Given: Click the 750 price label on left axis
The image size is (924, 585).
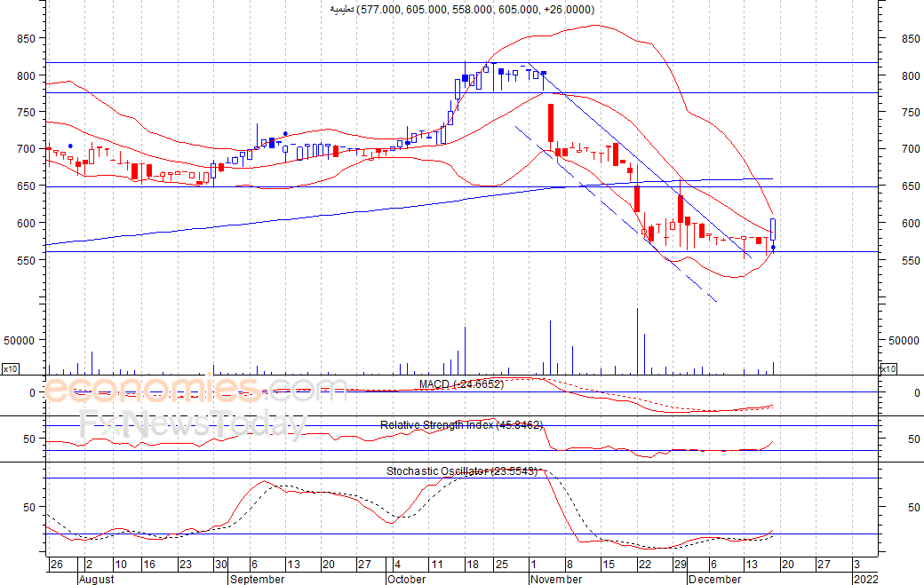Looking at the screenshot, I should click(26, 113).
